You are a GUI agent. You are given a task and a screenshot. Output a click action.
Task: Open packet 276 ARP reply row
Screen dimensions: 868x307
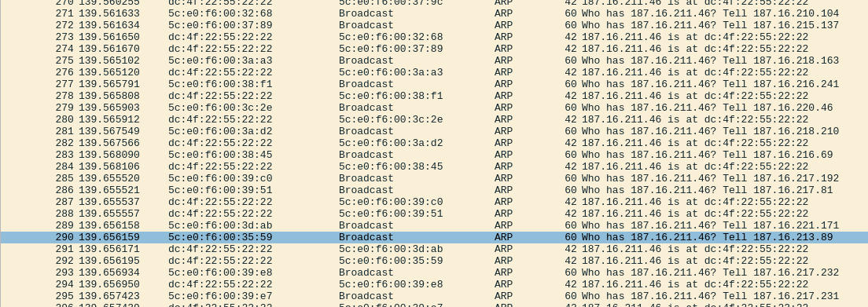pos(434,72)
